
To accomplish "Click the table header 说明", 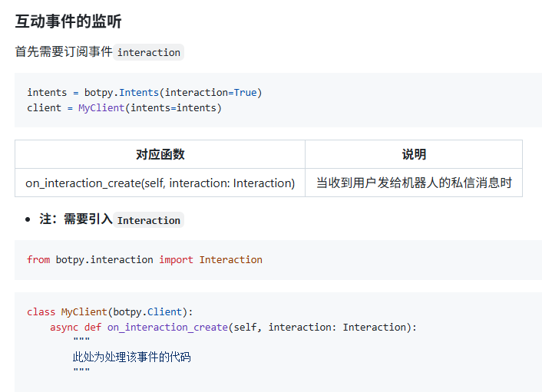I will (x=414, y=154).
